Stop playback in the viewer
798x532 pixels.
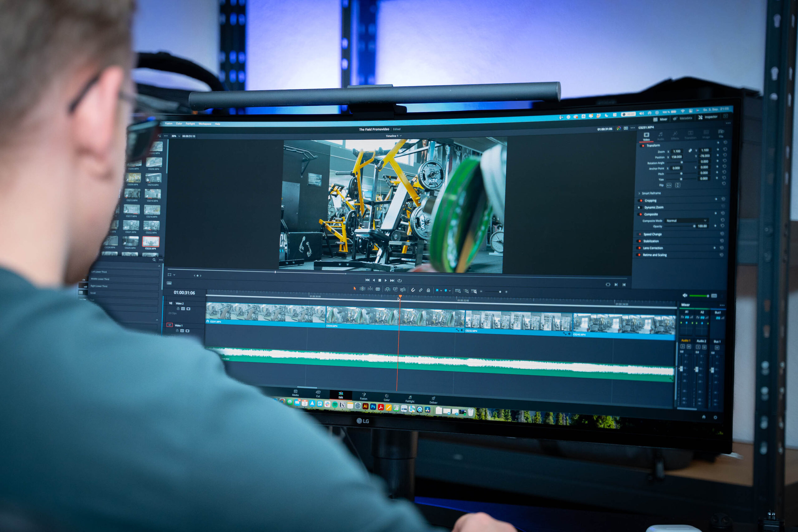pos(380,280)
